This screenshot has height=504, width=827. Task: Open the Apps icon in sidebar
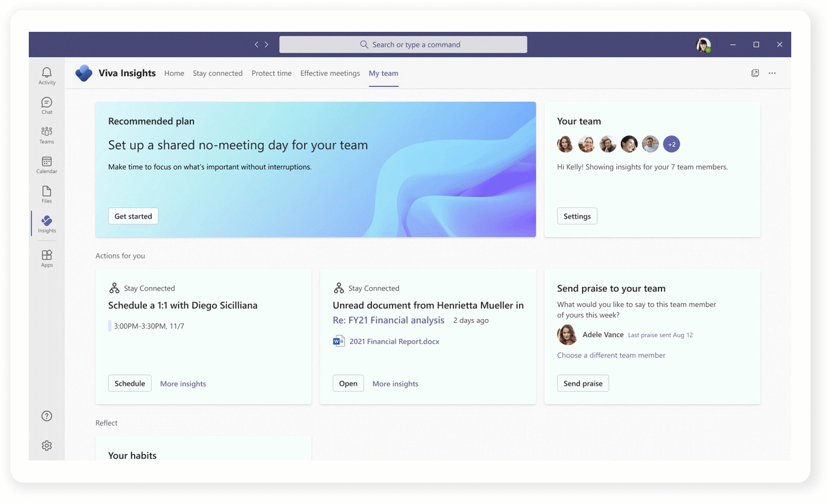click(x=47, y=258)
